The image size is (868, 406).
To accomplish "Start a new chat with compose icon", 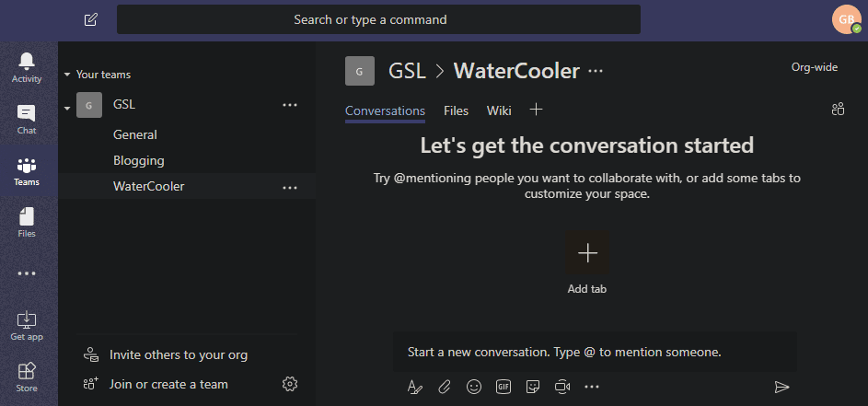I will click(x=91, y=20).
